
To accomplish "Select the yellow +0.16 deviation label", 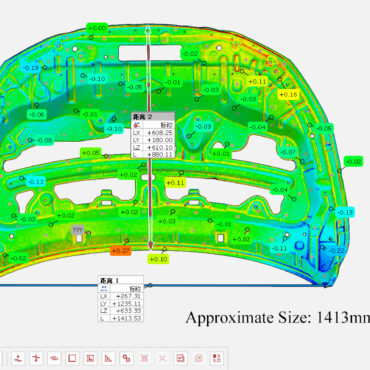I will tap(288, 95).
